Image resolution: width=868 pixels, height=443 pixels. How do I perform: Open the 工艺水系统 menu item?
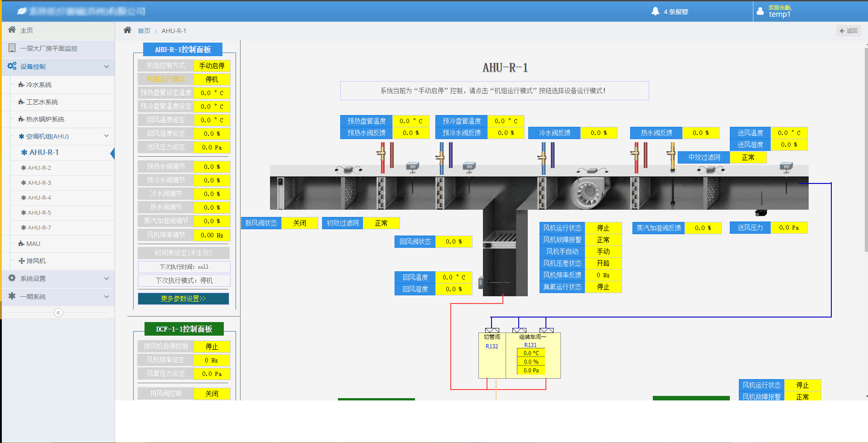[42, 102]
